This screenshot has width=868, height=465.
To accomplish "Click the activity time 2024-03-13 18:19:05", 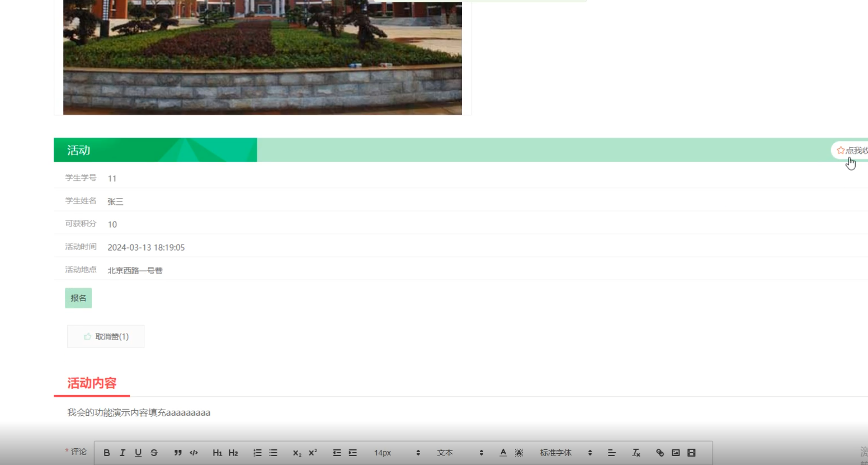I will click(x=146, y=247).
